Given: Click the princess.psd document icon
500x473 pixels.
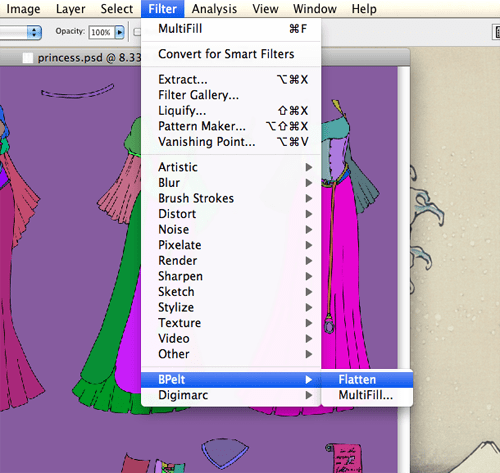Looking at the screenshot, I should (28, 58).
